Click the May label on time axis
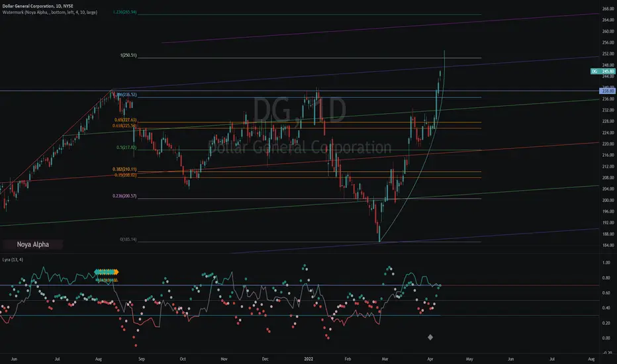The width and height of the screenshot is (617, 364). [x=469, y=359]
